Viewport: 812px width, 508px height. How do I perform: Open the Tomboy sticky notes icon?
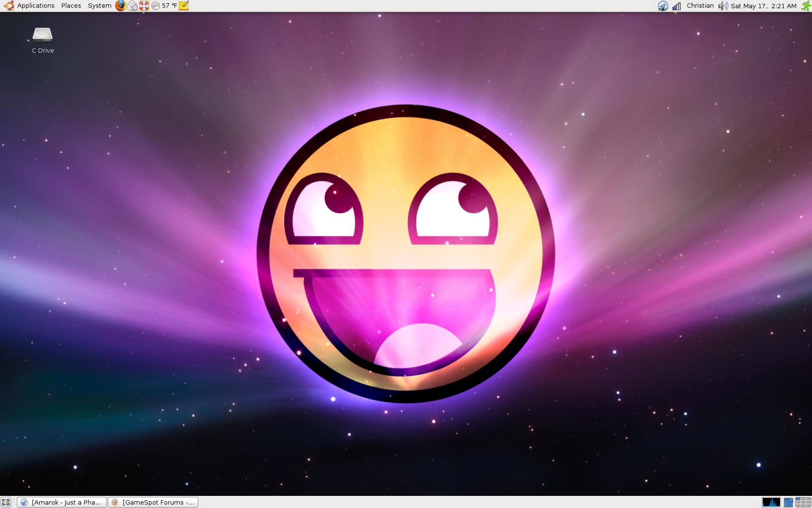coord(184,6)
